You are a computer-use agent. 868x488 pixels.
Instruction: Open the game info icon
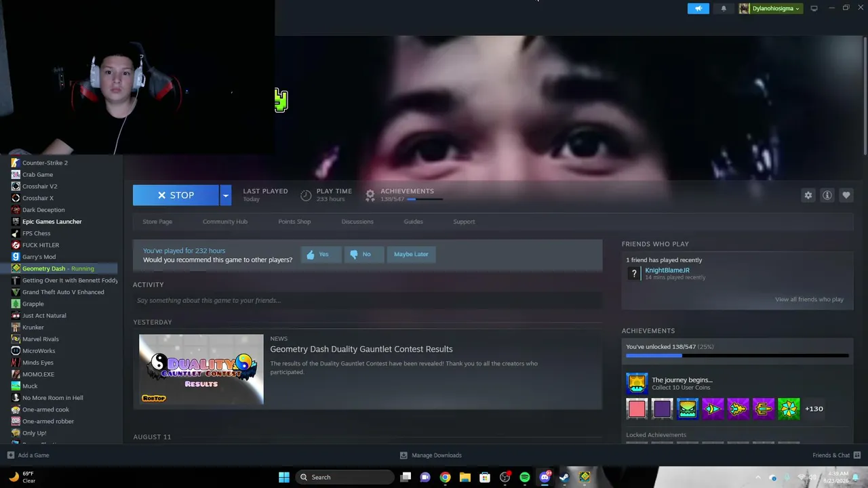coord(827,195)
